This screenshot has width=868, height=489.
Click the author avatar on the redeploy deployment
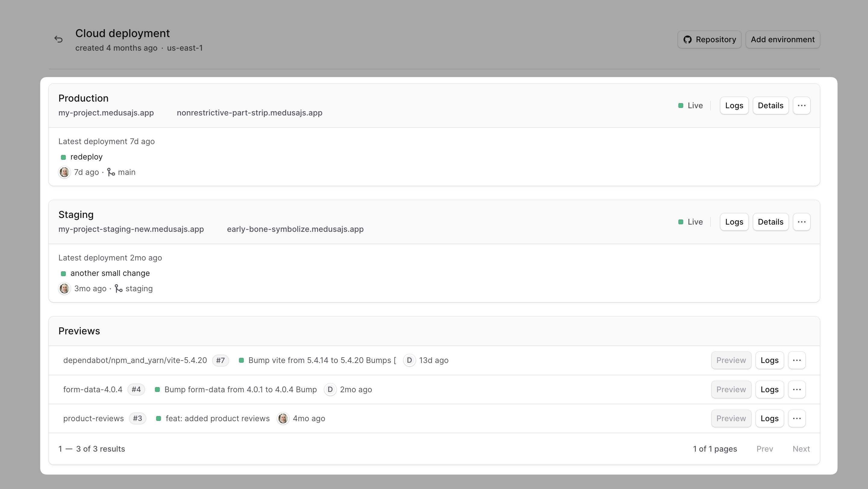[64, 172]
